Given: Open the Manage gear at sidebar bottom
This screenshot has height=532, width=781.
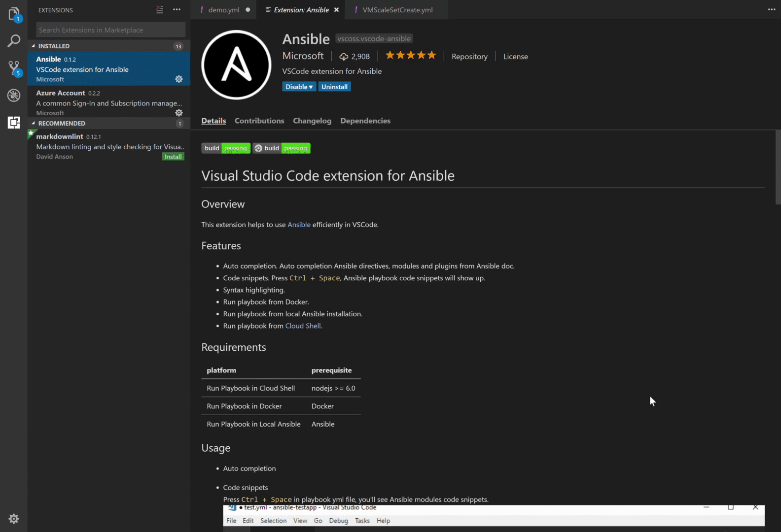Looking at the screenshot, I should point(14,519).
